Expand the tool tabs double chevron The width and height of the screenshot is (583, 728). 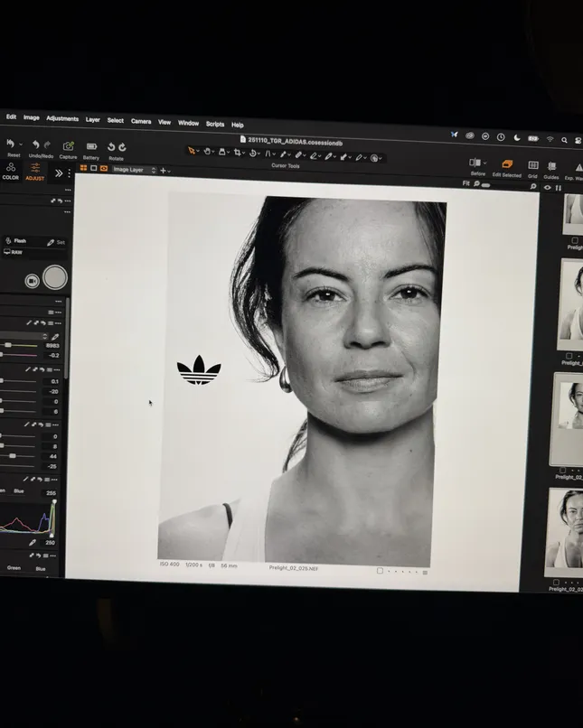(x=59, y=173)
